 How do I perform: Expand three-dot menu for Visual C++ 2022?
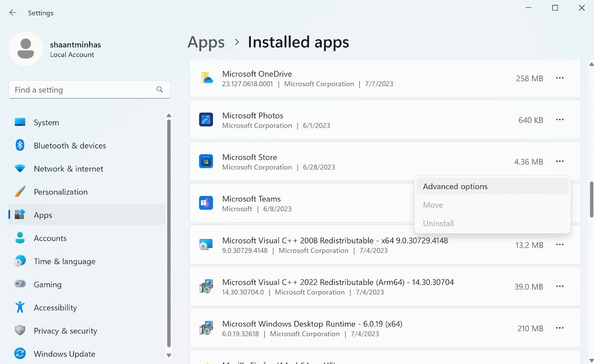tap(559, 286)
